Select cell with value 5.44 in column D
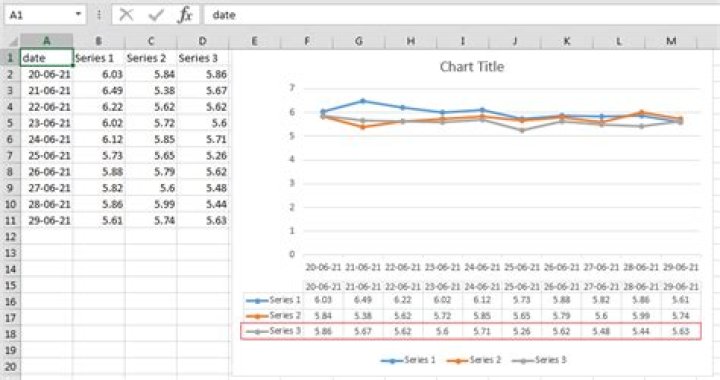720x380 pixels. pyautogui.click(x=202, y=204)
